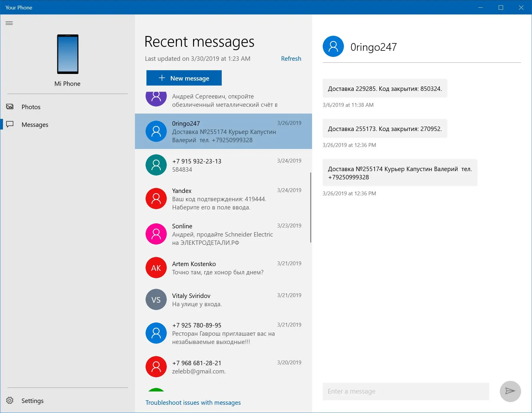The image size is (532, 413).
Task: Click the Mi Phone device image
Action: (68, 54)
